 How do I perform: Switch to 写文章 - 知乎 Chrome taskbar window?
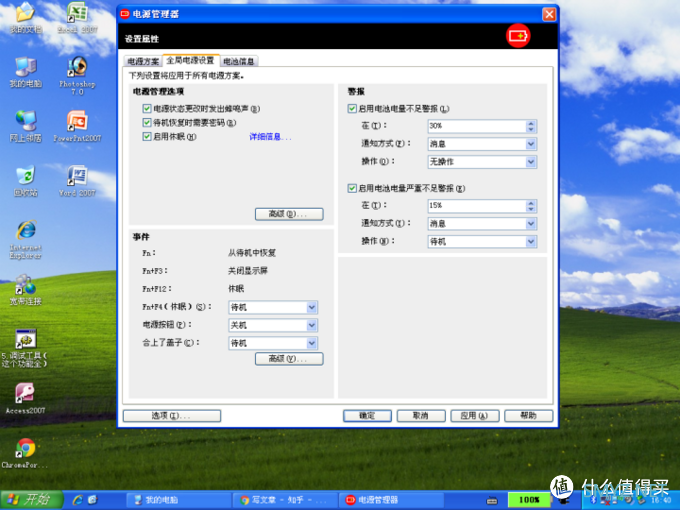(285, 500)
